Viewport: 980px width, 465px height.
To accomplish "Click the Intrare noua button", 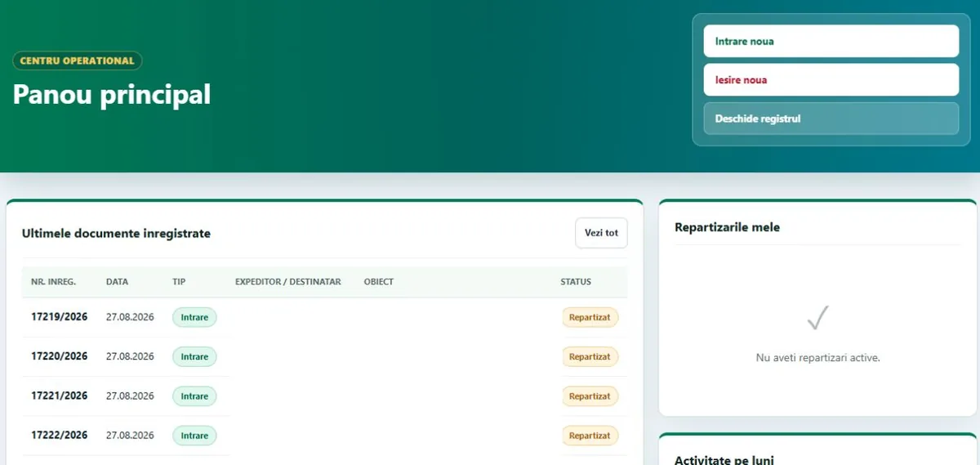I will 831,41.
